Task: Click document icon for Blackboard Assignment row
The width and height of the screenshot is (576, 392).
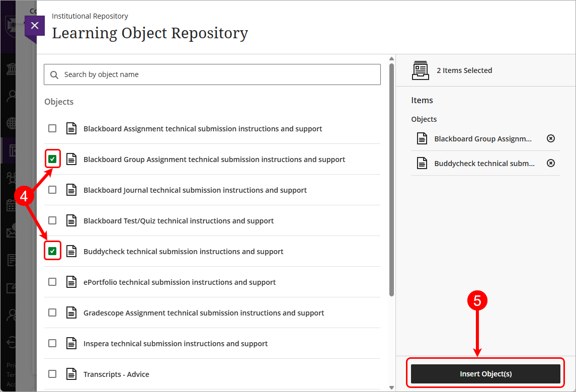Action: [x=71, y=129]
